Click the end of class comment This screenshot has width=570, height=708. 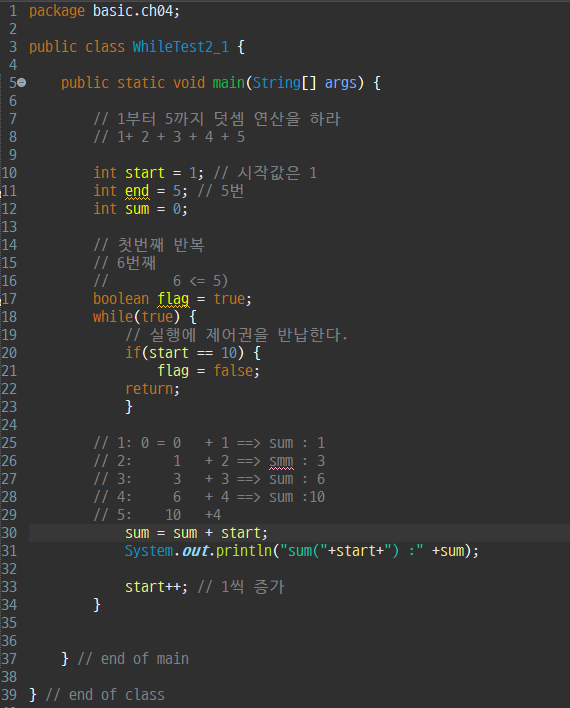[105, 695]
